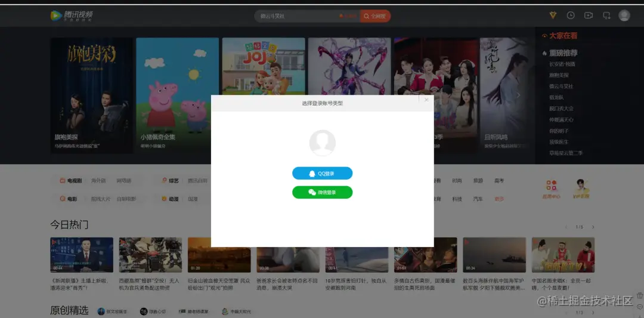This screenshot has width=644, height=318.
Task: Open the VIP影院 icon
Action: [581, 189]
